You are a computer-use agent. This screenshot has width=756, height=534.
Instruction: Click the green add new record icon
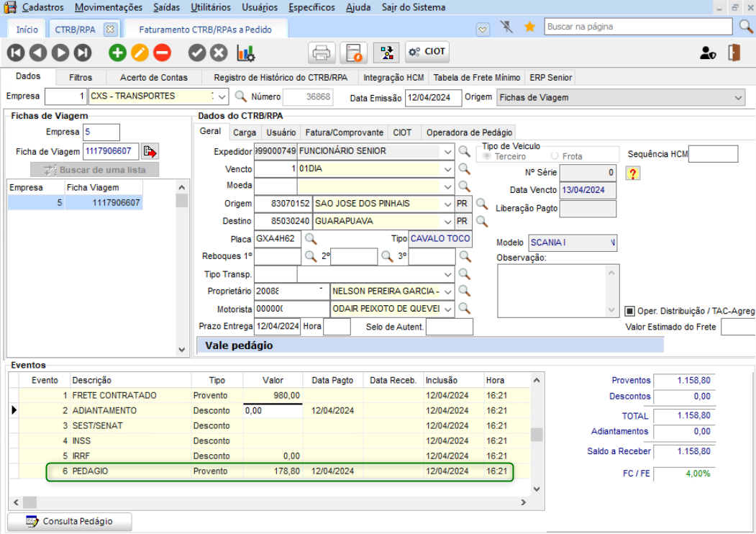click(x=117, y=53)
